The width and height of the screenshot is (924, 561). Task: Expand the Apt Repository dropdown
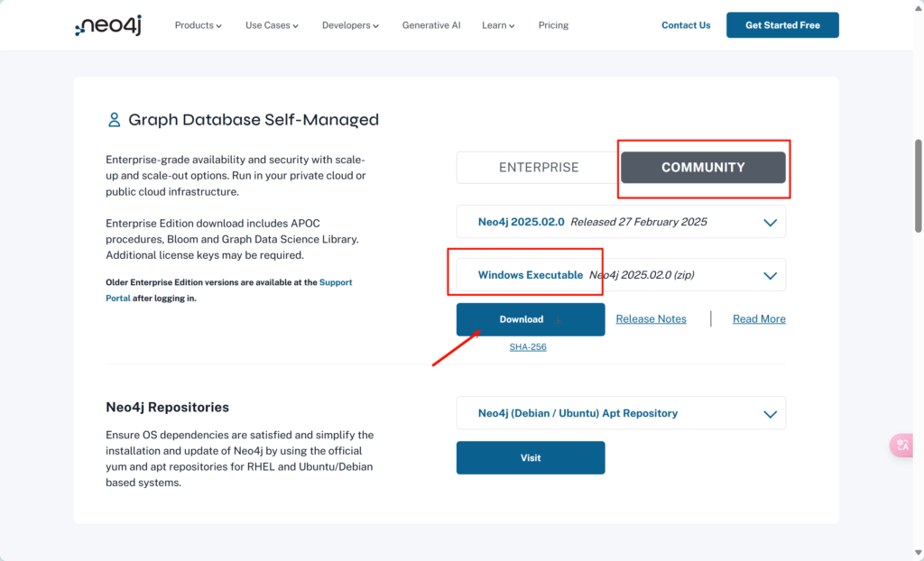621,413
